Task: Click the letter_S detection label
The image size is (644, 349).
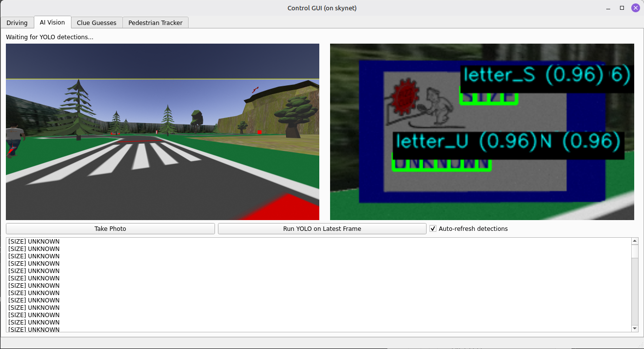Action: point(509,75)
